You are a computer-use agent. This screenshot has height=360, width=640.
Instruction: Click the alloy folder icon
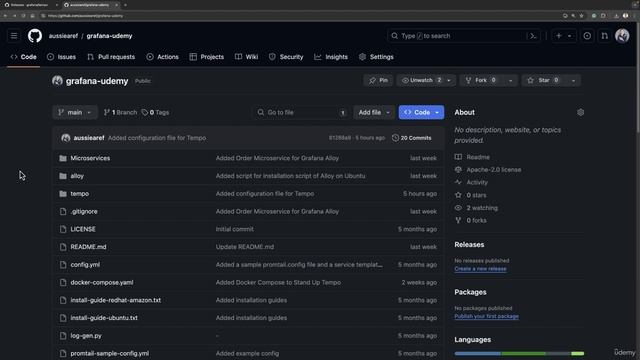(63, 176)
